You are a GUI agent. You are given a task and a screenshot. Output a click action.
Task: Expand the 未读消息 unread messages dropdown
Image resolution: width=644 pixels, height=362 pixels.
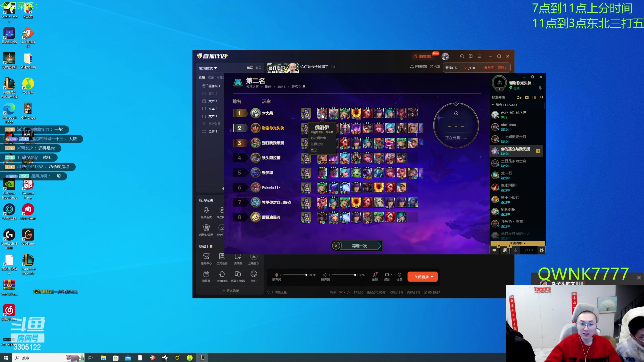click(517, 243)
